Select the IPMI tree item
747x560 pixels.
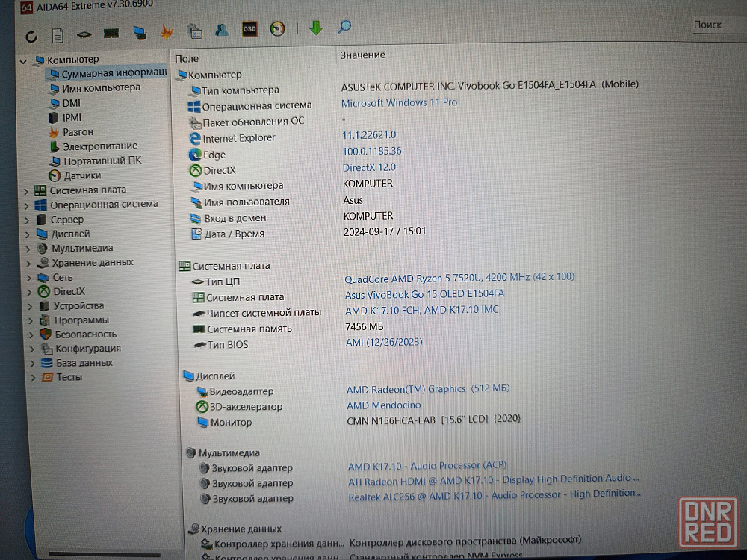pos(66,118)
